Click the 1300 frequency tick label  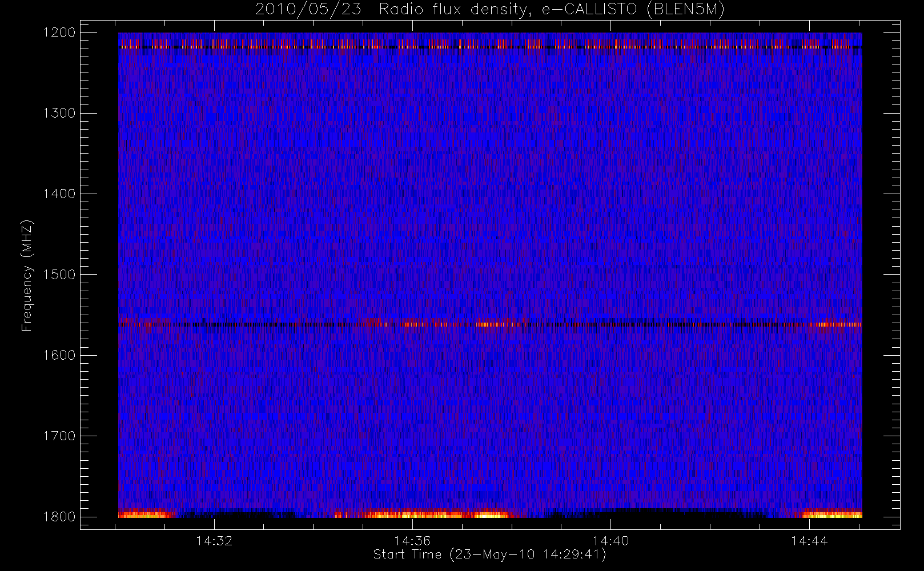(x=59, y=113)
